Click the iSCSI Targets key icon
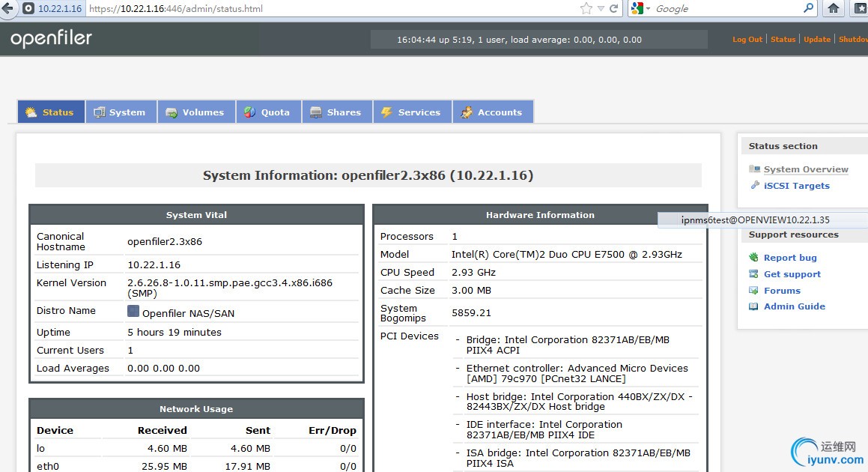The height and width of the screenshot is (472, 868). click(x=755, y=186)
